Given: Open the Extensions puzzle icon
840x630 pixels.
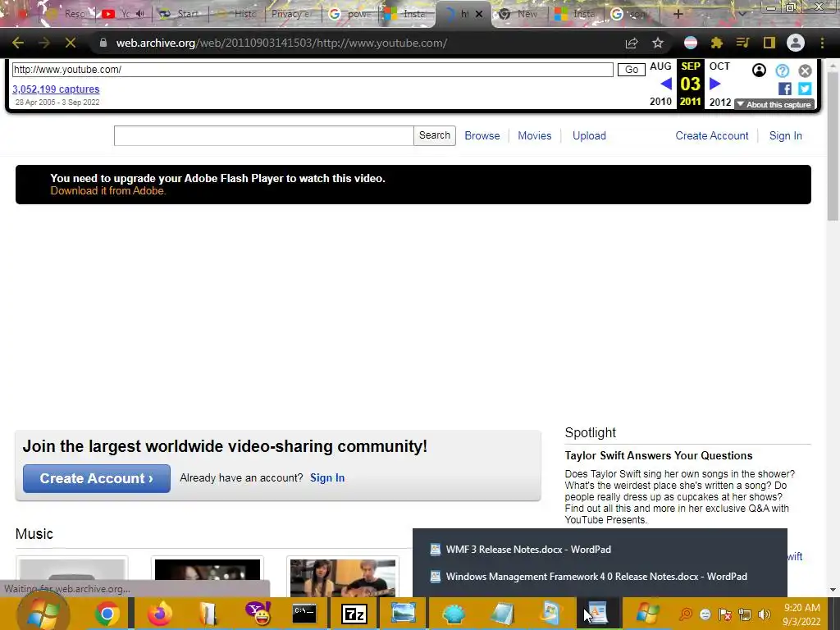Looking at the screenshot, I should coord(717,43).
